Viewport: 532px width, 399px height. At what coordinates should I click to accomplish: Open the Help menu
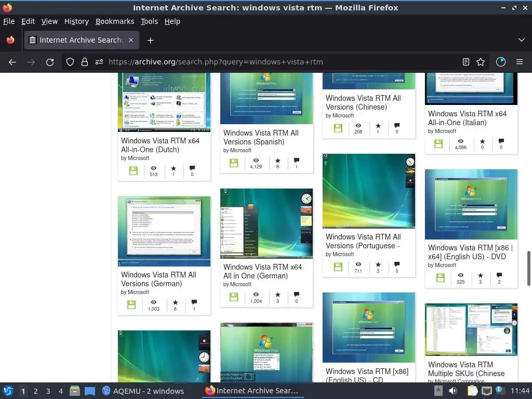[172, 21]
